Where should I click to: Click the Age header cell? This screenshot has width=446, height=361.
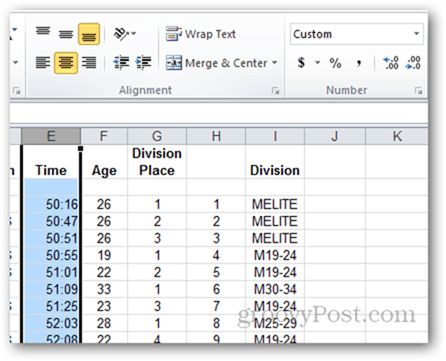click(x=104, y=162)
